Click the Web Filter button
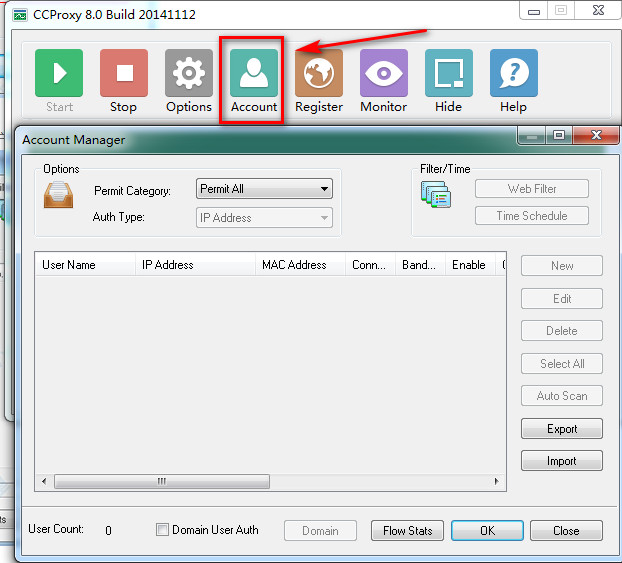The width and height of the screenshot is (622, 563). point(532,188)
